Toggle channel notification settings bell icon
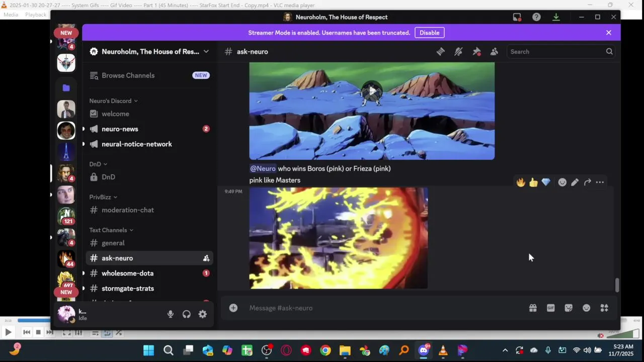644x362 pixels. pyautogui.click(x=458, y=51)
